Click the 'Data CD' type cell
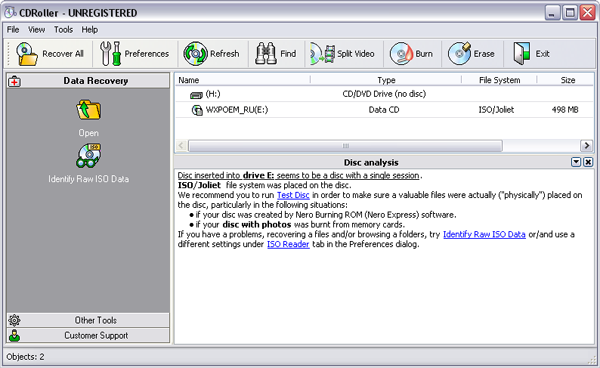 [x=384, y=110]
